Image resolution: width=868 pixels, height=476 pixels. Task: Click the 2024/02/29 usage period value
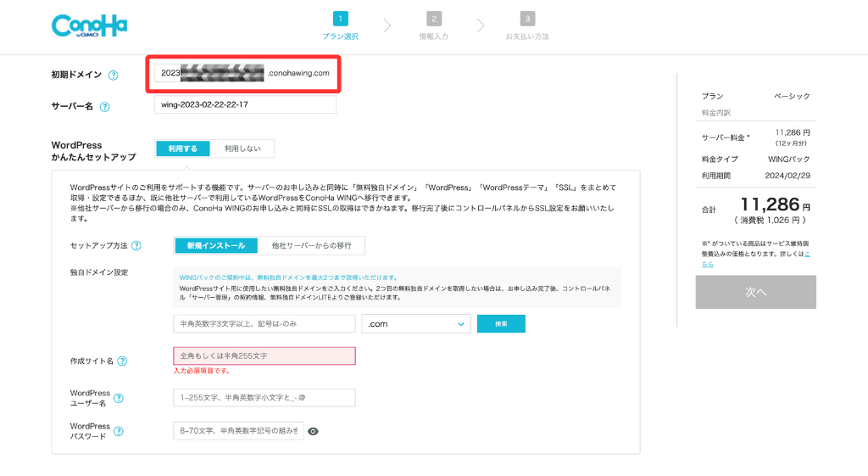click(787, 176)
